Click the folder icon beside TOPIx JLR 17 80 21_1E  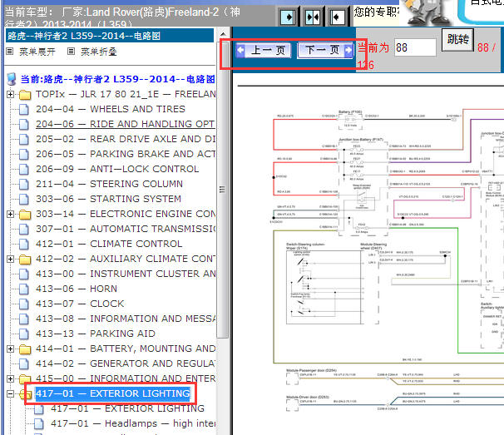pos(25,95)
